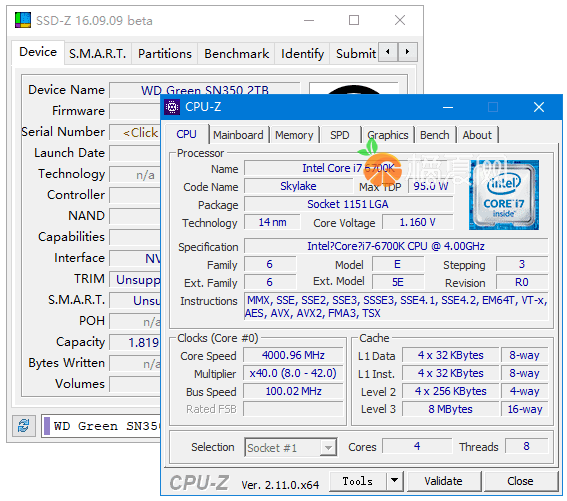Click the '16-way' Level 3 associativity value
The width and height of the screenshot is (567, 501).
point(525,409)
